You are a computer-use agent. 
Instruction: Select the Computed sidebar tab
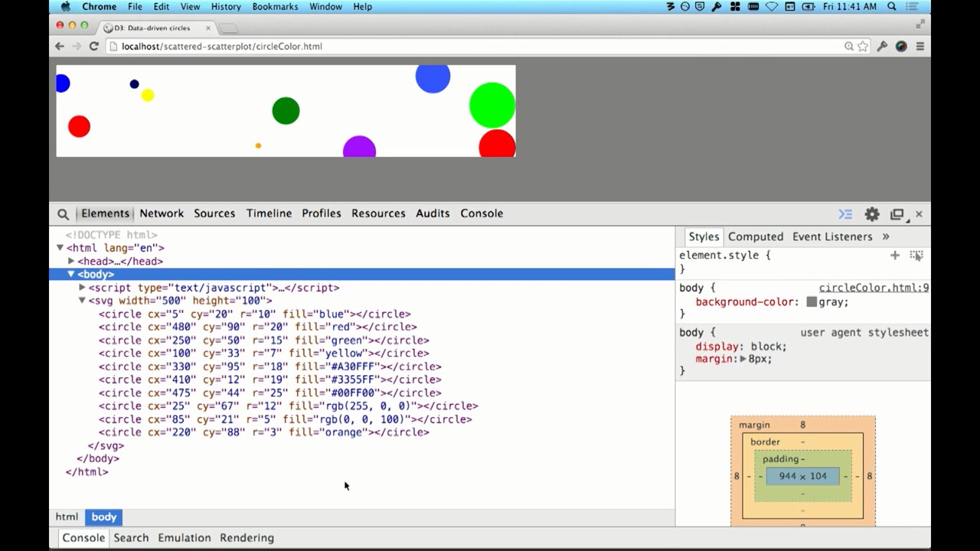point(756,236)
